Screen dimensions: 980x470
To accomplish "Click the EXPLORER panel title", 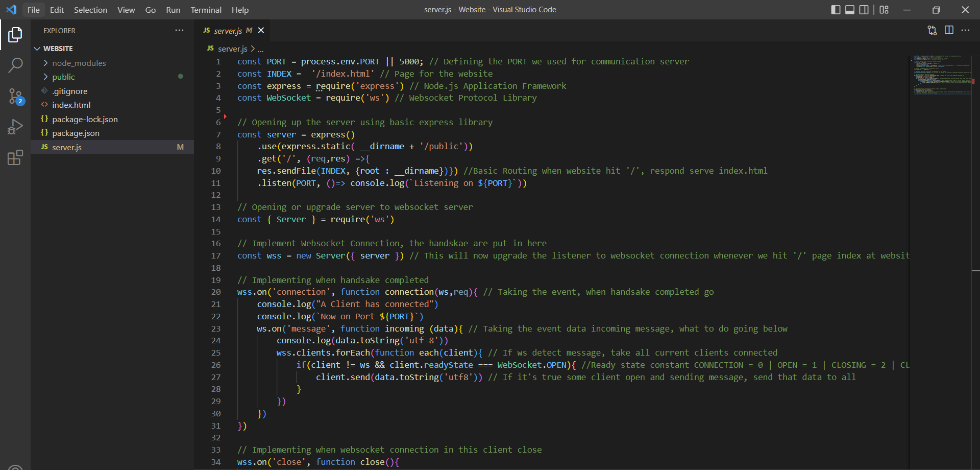I will 59,31.
